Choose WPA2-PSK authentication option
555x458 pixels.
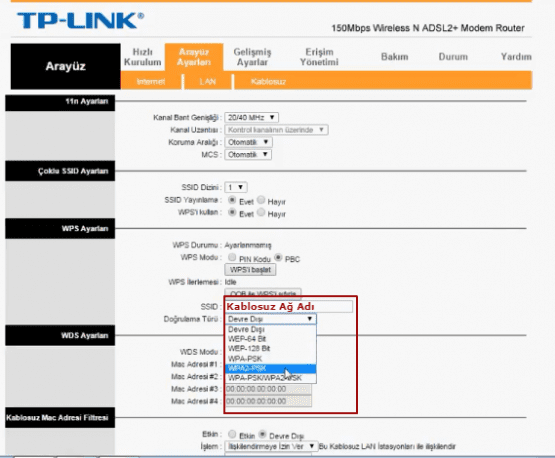tap(271, 368)
